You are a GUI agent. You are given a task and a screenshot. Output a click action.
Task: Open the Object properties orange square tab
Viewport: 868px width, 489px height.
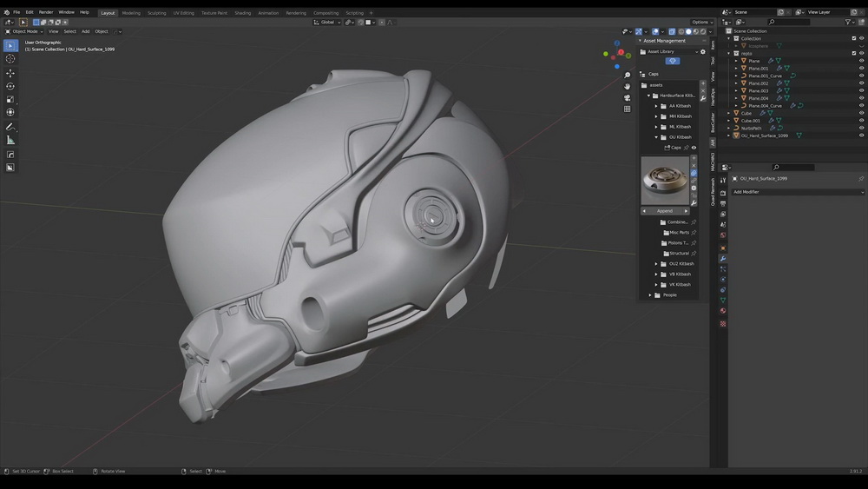pos(723,248)
